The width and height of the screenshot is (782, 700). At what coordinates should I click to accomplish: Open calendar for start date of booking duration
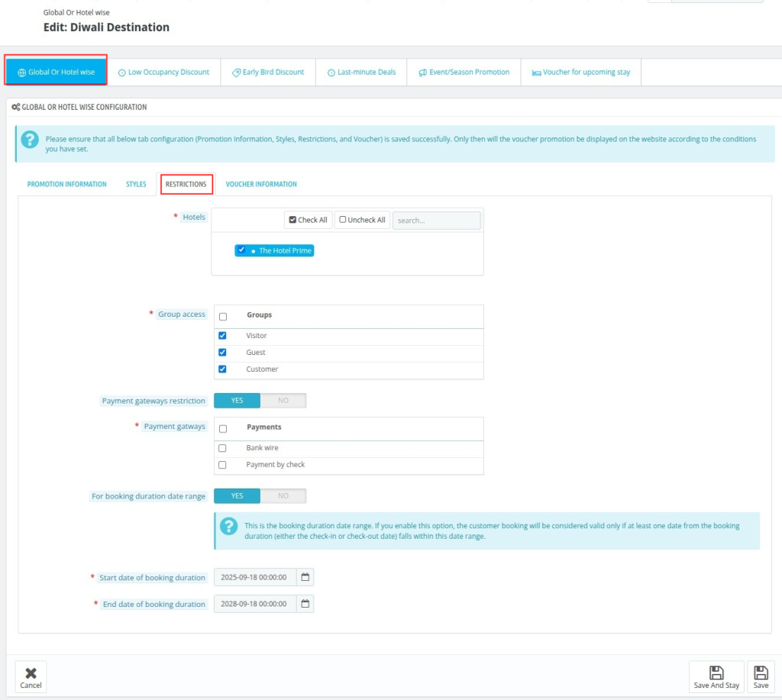(x=305, y=577)
